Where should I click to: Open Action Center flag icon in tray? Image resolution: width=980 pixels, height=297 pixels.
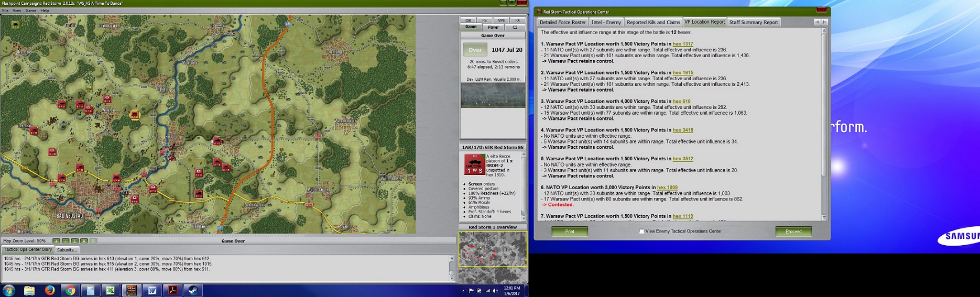471,290
